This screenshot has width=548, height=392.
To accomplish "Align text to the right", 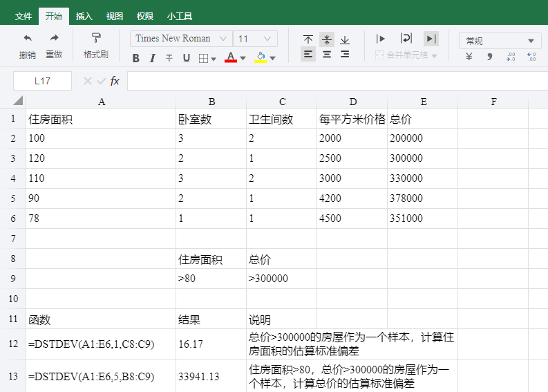I will pos(345,54).
